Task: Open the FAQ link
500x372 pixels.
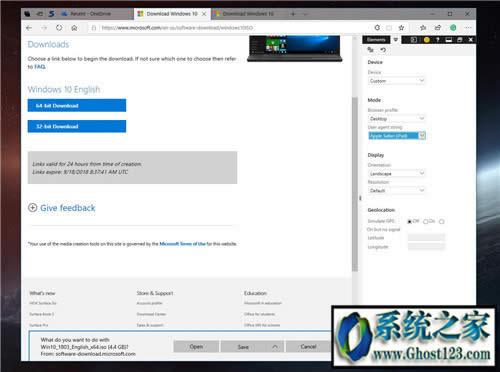Action: tap(40, 67)
